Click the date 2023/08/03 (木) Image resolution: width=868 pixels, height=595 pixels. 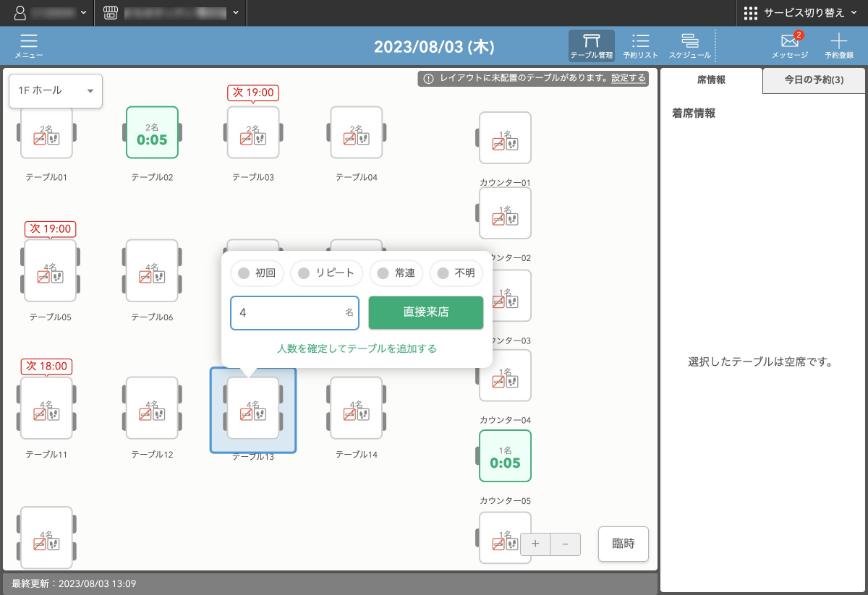click(x=434, y=47)
